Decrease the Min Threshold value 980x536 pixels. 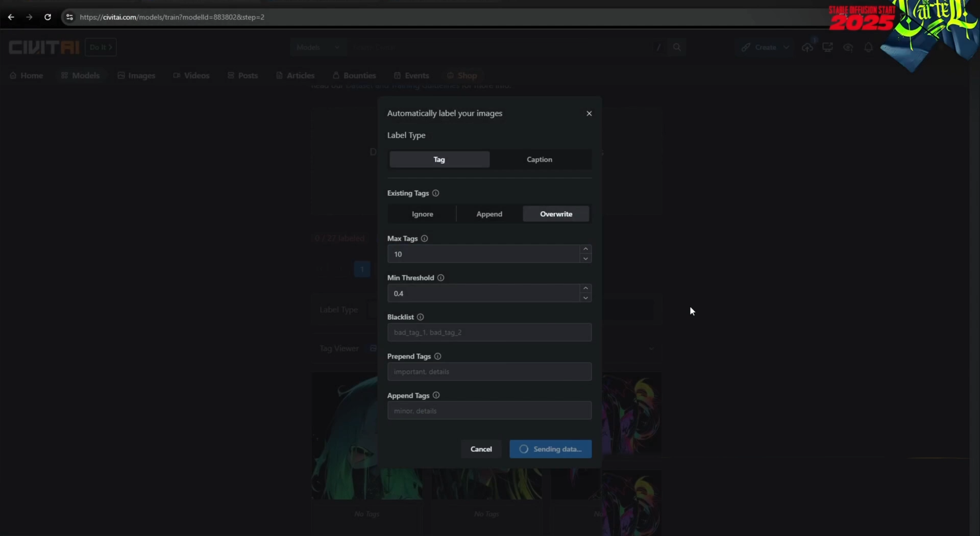coord(585,298)
